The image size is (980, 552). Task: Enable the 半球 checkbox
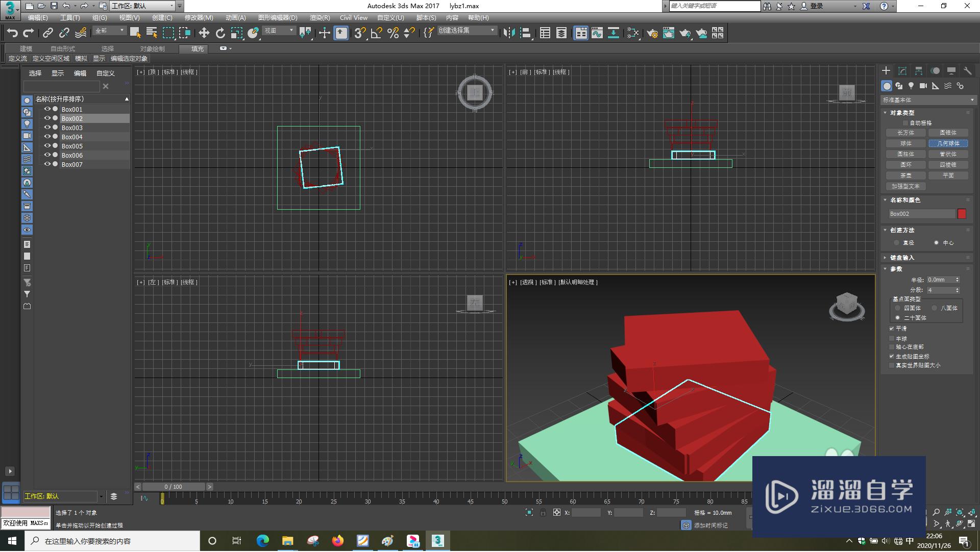[892, 339]
